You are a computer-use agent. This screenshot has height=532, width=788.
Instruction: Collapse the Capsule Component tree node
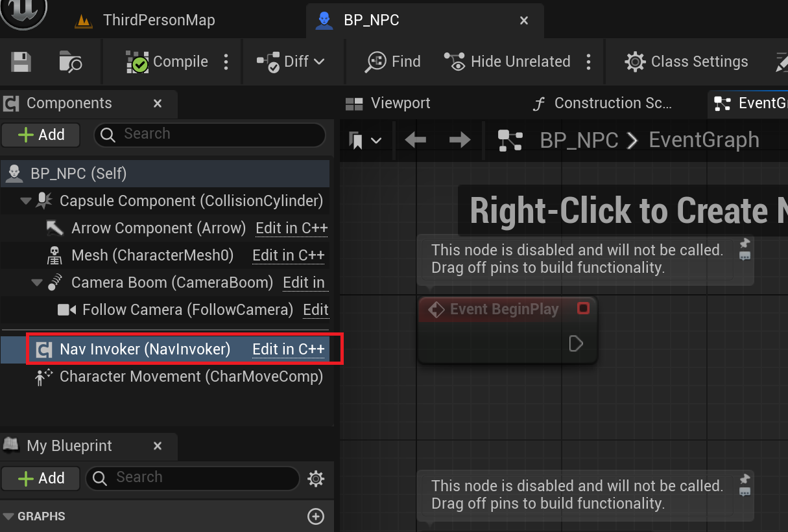25,201
